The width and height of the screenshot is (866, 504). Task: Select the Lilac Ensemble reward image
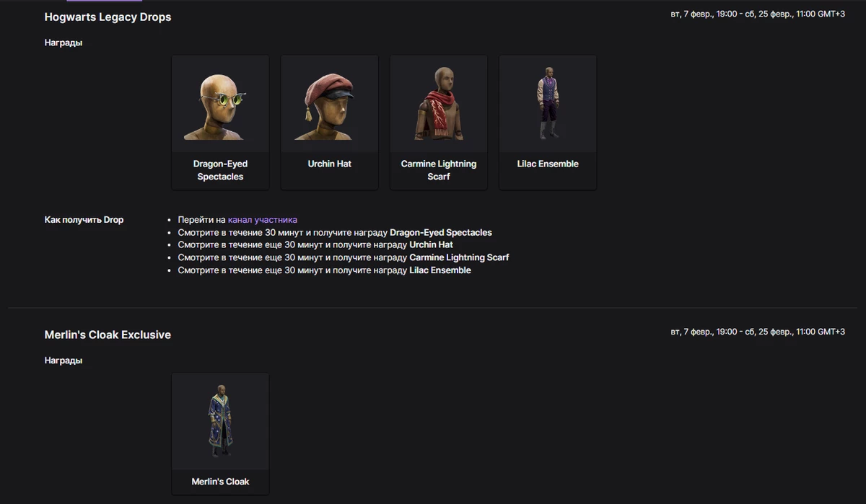tap(548, 104)
